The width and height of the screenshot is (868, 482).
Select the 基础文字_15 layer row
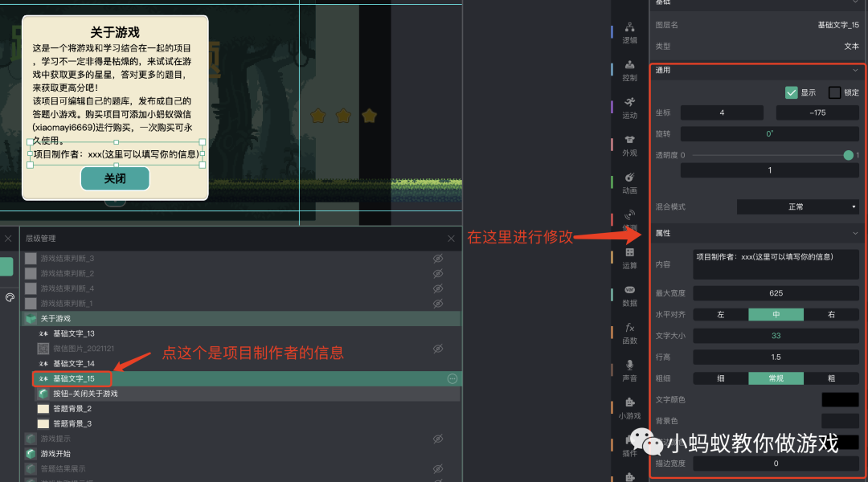click(x=241, y=378)
